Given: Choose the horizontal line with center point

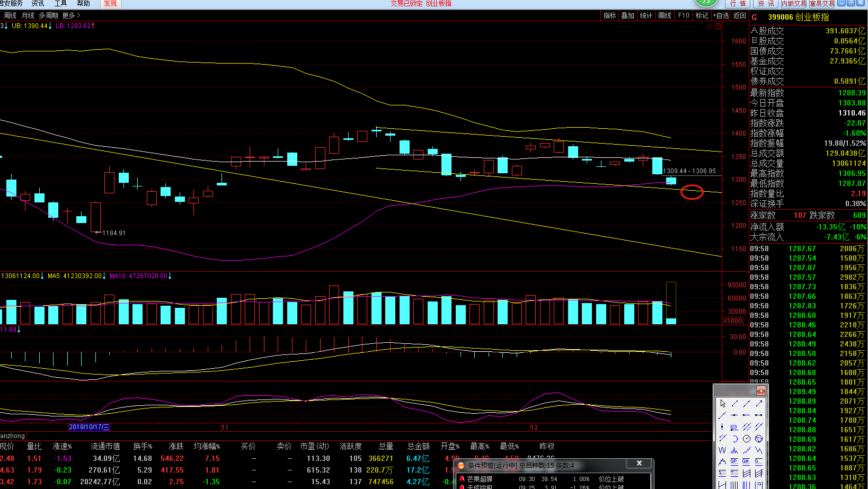Looking at the screenshot, I should click(734, 415).
